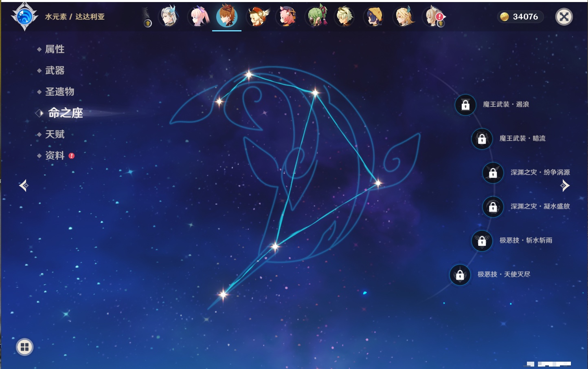Go to the next character with right arrow
The width and height of the screenshot is (588, 369).
tap(564, 186)
